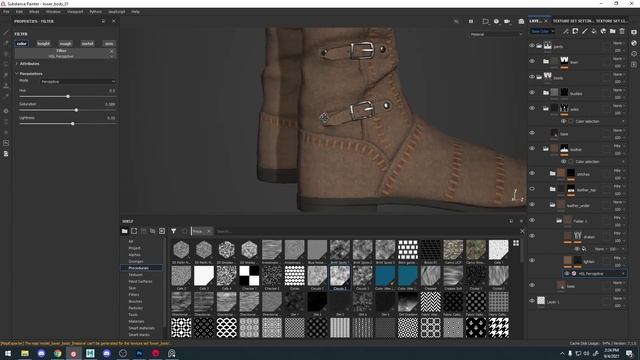Image resolution: width=640 pixels, height=360 pixels.
Task: Toggle the rough channel button in Filter properties
Action: click(65, 44)
